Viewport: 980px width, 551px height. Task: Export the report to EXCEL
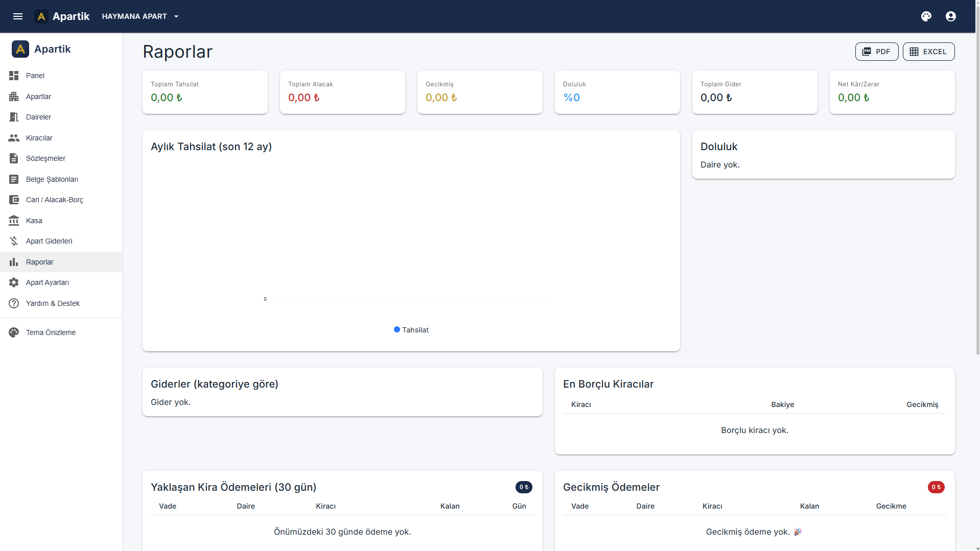(928, 52)
